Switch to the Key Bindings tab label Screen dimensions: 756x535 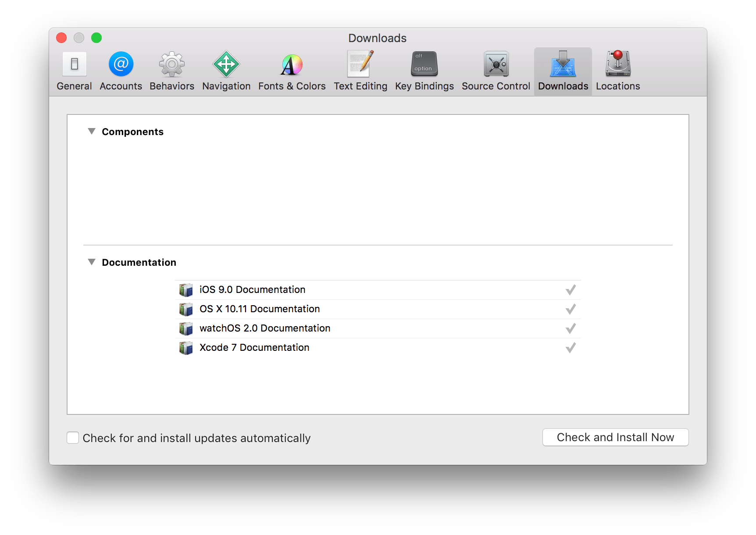point(424,86)
